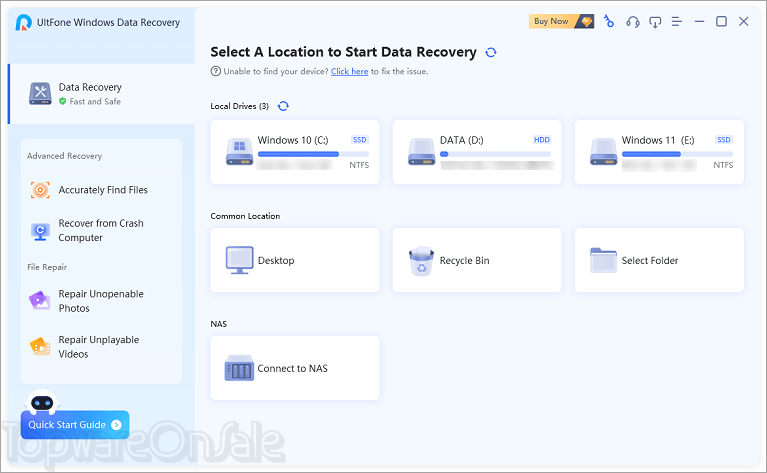The height and width of the screenshot is (473, 767).
Task: Open Connect to NAS
Action: click(x=295, y=368)
